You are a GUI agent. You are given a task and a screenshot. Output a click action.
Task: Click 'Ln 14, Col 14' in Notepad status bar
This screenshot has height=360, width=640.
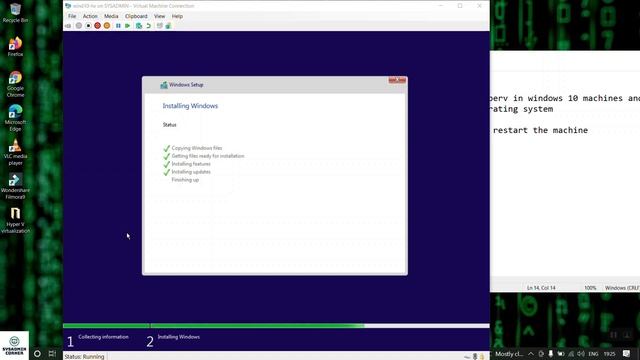coord(541,288)
